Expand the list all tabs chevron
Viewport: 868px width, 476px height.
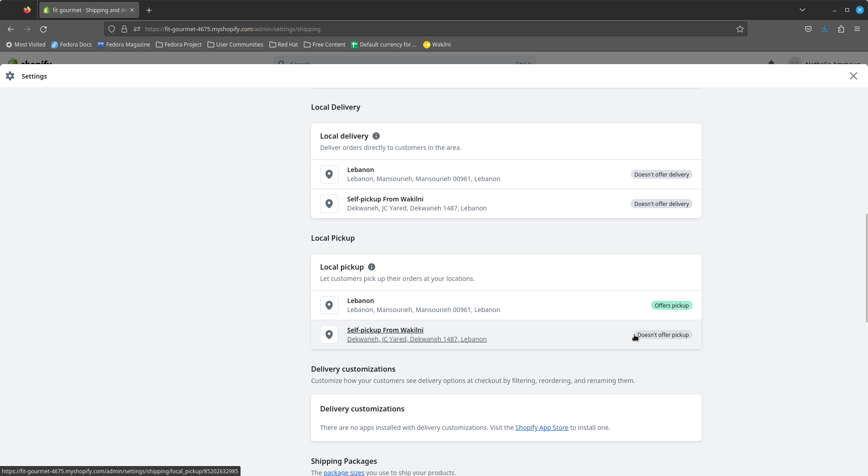pyautogui.click(x=802, y=9)
